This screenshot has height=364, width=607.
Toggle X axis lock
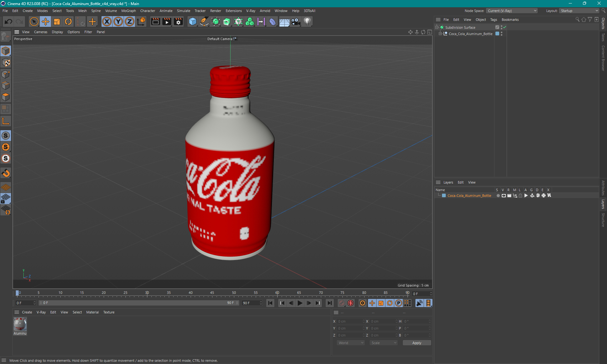[107, 21]
